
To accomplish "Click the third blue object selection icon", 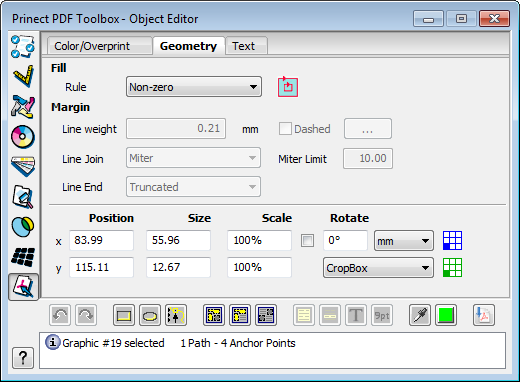I will pos(266,315).
